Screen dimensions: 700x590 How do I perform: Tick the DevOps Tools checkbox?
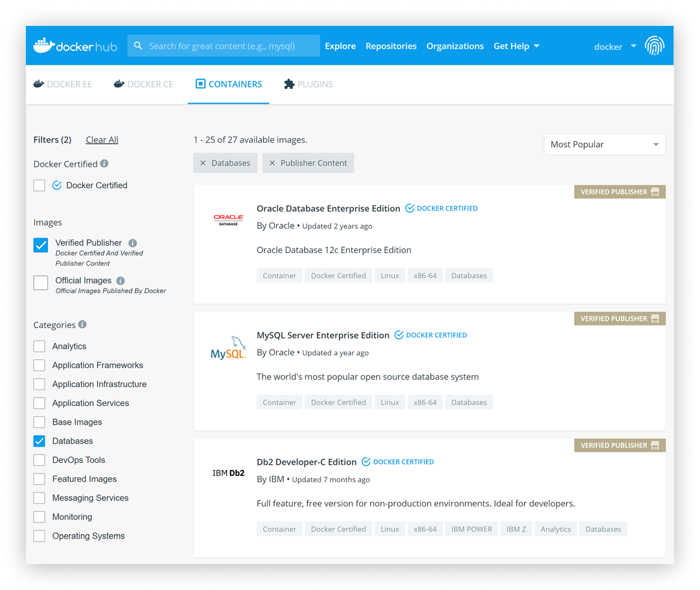click(40, 460)
